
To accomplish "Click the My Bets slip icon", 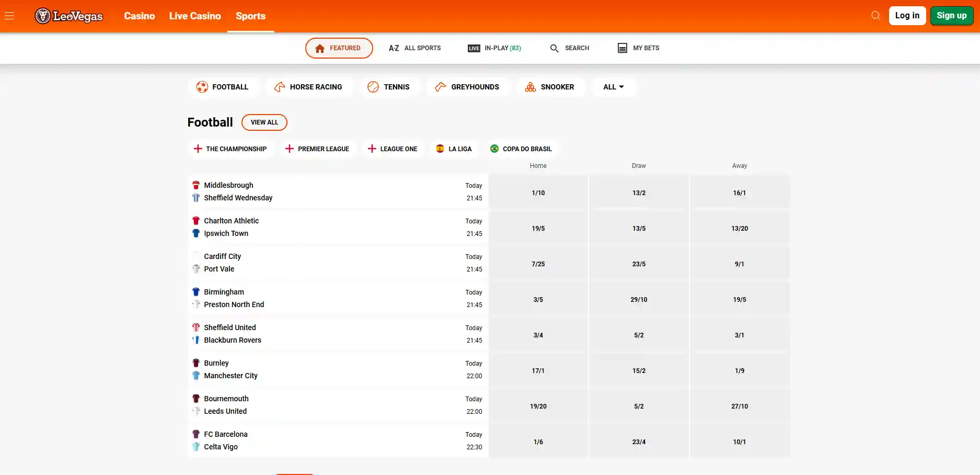I will [622, 48].
